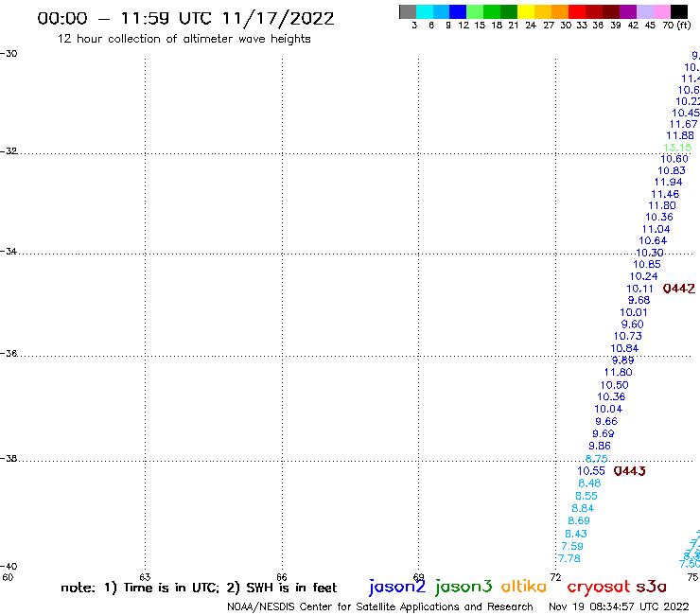The width and height of the screenshot is (700, 615).
Task: Select the 10.55 value beside 0443
Action: coord(591,471)
